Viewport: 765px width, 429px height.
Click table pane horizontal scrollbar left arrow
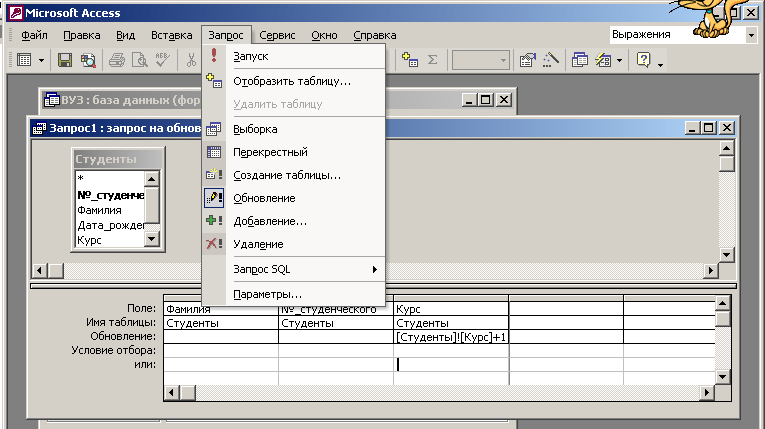(40, 270)
